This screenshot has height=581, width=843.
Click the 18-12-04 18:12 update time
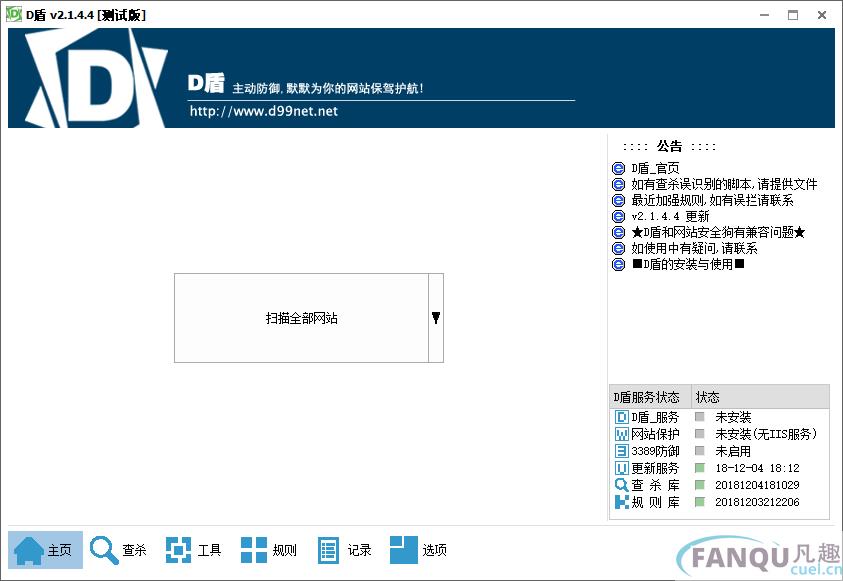(x=758, y=468)
